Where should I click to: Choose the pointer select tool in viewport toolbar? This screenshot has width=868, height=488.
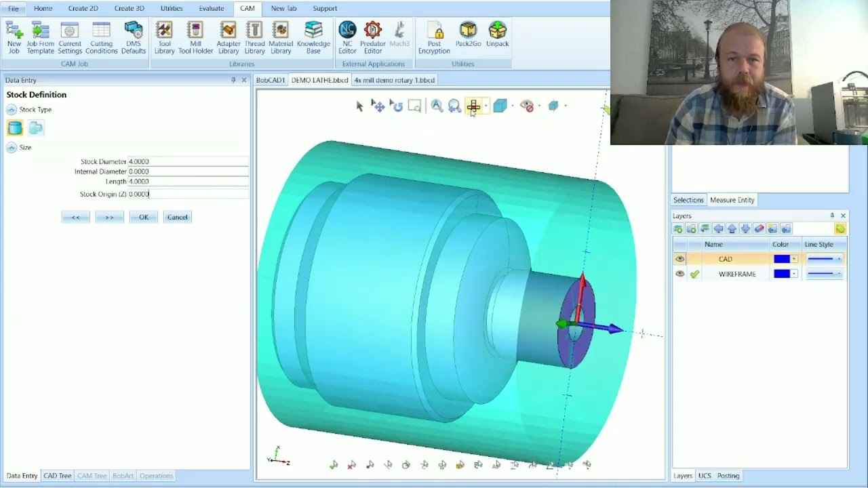[x=359, y=106]
